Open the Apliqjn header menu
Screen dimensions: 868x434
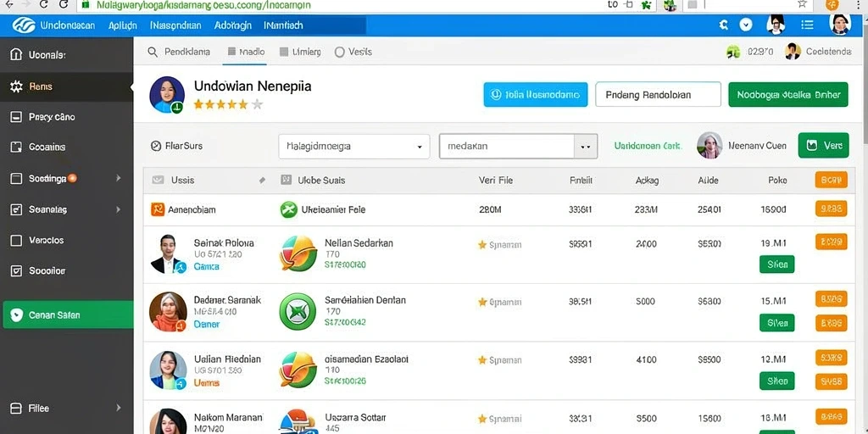pos(123,25)
